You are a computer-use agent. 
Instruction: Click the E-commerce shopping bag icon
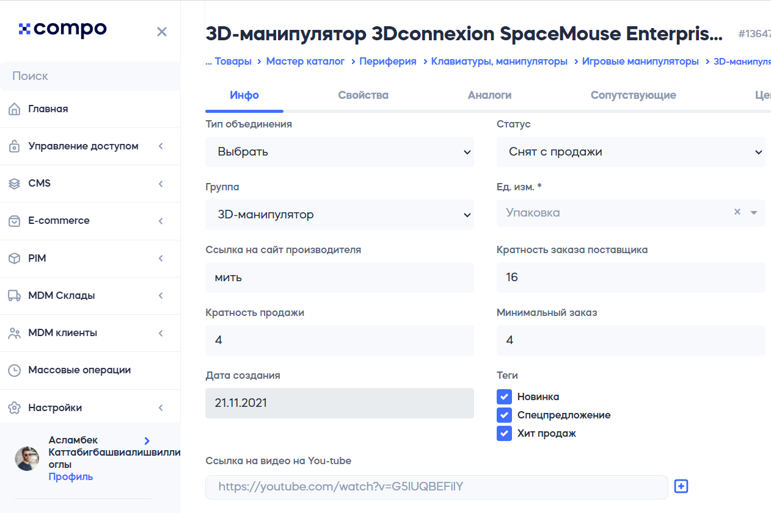15,221
